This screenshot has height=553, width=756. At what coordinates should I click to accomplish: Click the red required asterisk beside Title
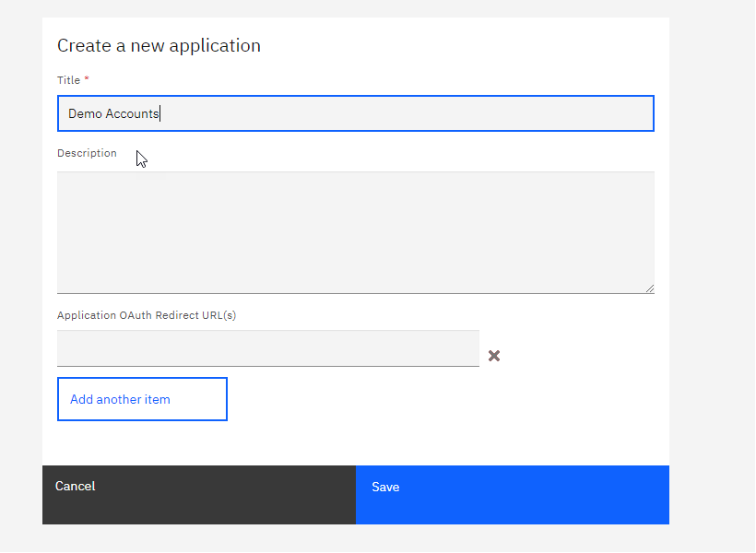tap(87, 80)
